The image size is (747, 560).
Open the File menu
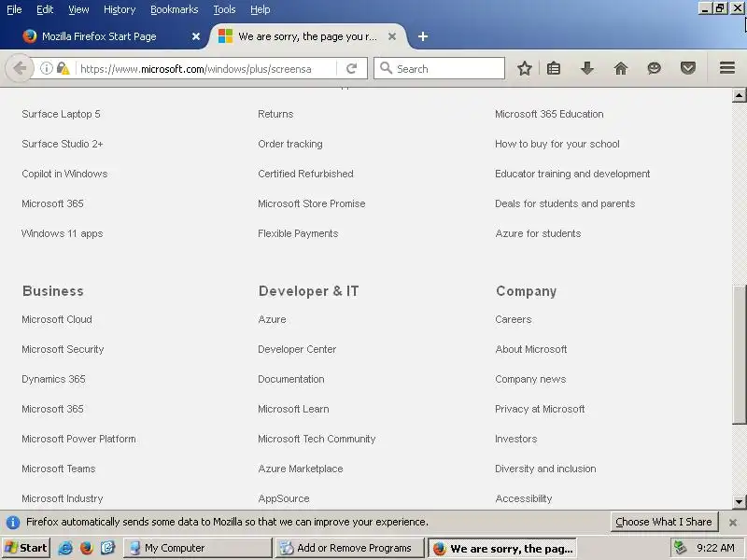click(x=14, y=9)
